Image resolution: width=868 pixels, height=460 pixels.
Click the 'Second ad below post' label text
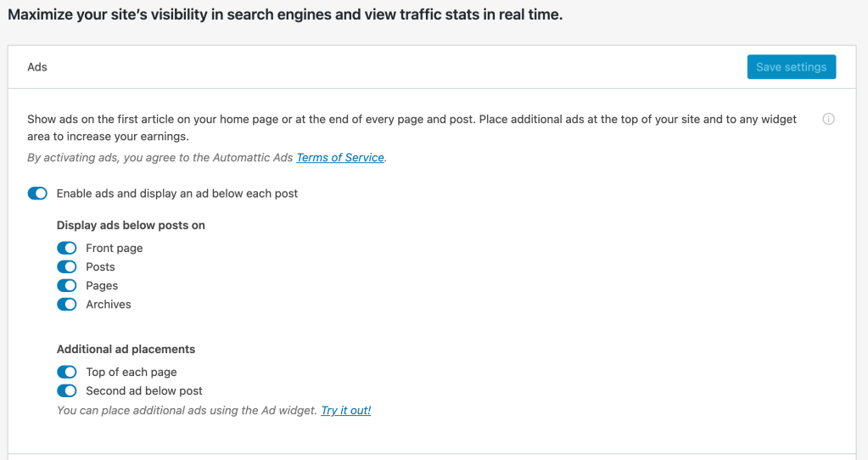tap(144, 391)
